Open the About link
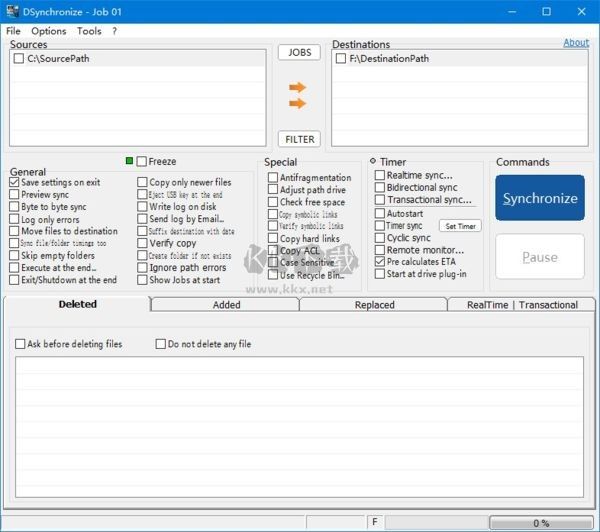This screenshot has width=600, height=532. [x=576, y=43]
